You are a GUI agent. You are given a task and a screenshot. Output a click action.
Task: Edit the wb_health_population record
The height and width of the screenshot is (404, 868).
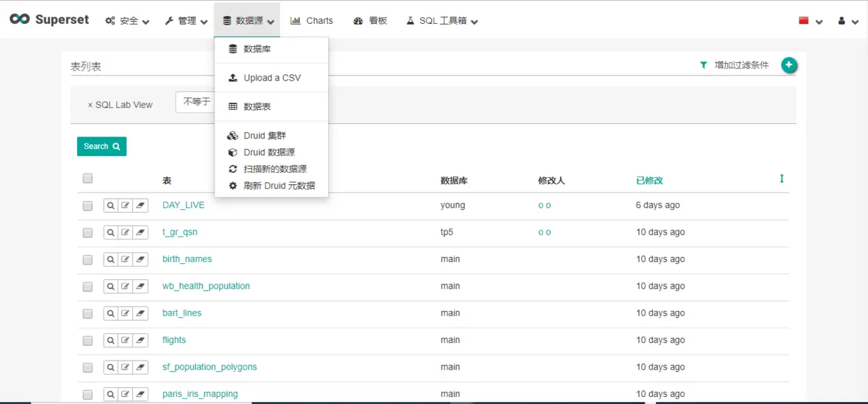pyautogui.click(x=125, y=286)
